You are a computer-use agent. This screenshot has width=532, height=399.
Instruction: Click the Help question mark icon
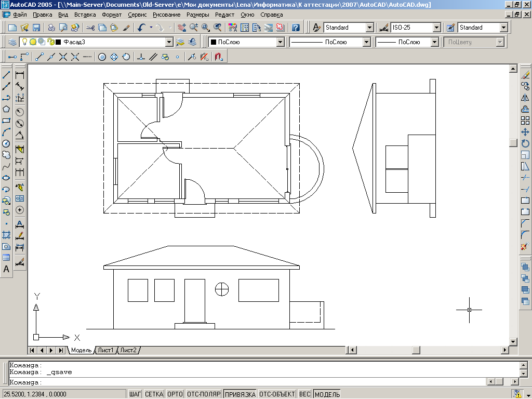pyautogui.click(x=296, y=28)
